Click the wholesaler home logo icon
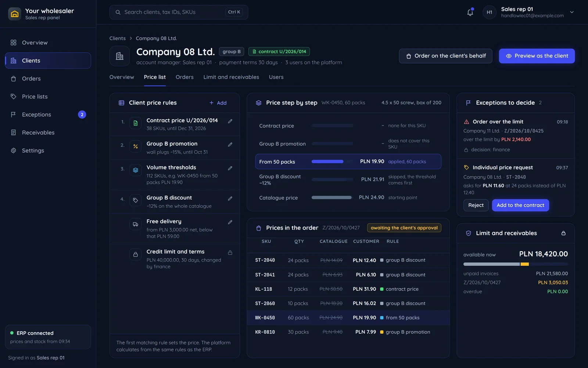 pos(14,14)
